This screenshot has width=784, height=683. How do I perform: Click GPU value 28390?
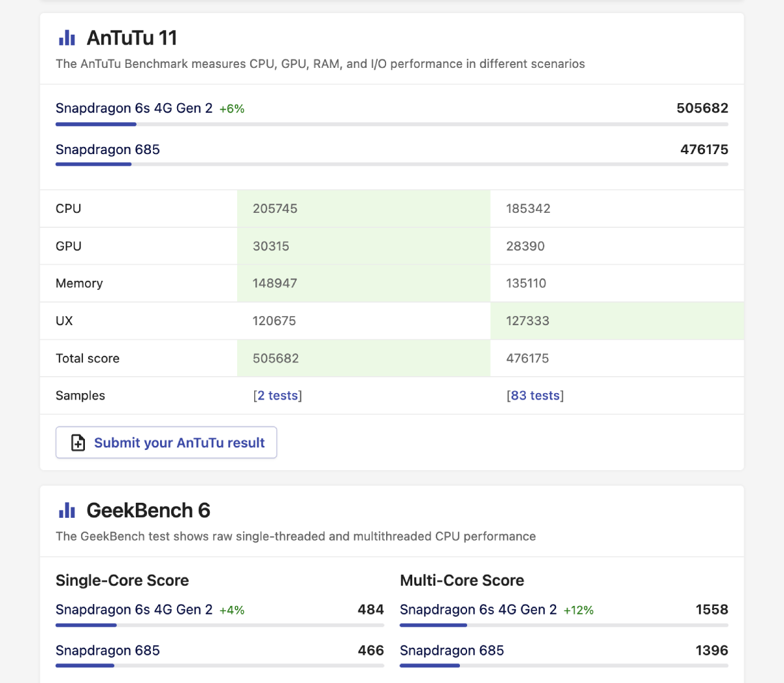tap(525, 246)
